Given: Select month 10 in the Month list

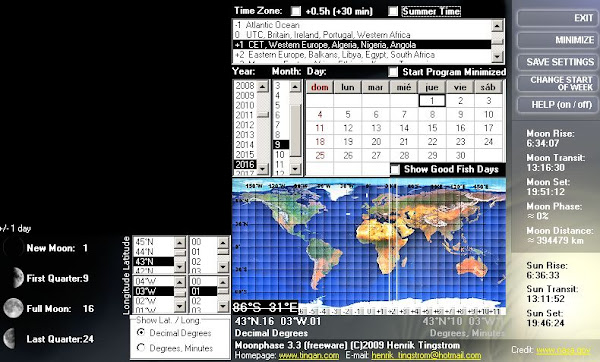Looking at the screenshot, I should point(281,155).
